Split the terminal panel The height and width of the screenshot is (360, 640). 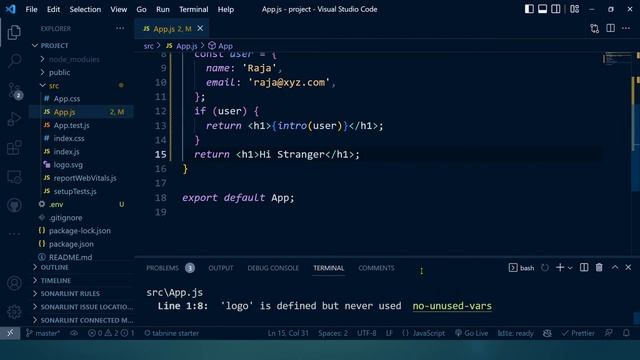(584, 267)
